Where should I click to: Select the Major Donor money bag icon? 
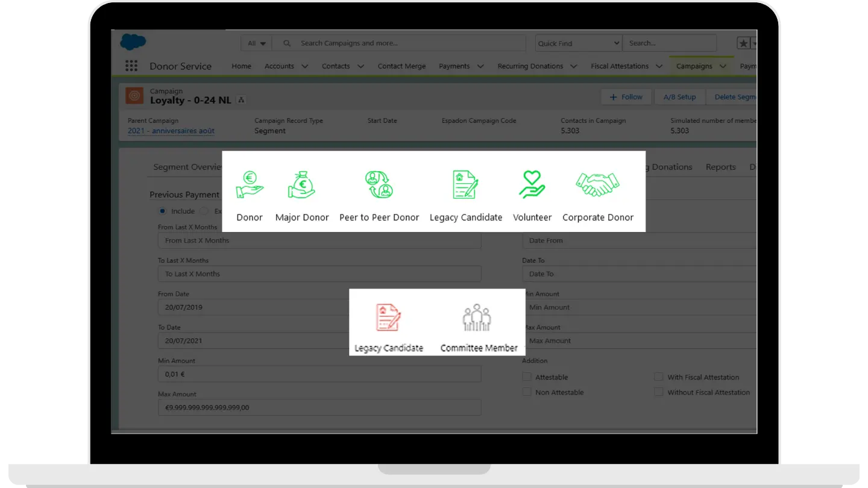point(301,185)
